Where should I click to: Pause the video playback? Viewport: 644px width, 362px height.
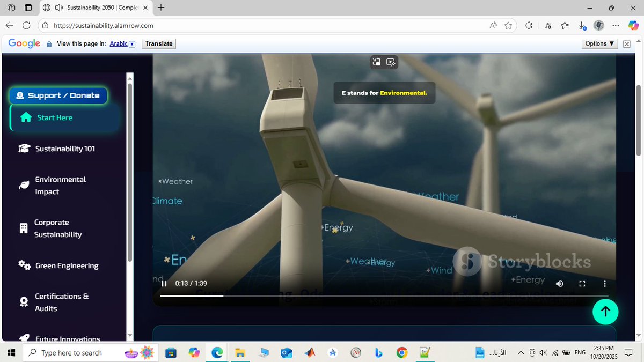click(x=164, y=284)
